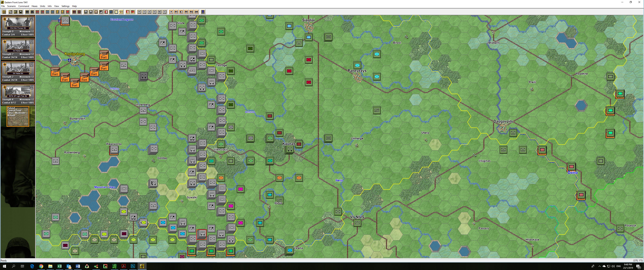Toggle the M toolbar button
644x270 pixels.
pyautogui.click(x=159, y=12)
